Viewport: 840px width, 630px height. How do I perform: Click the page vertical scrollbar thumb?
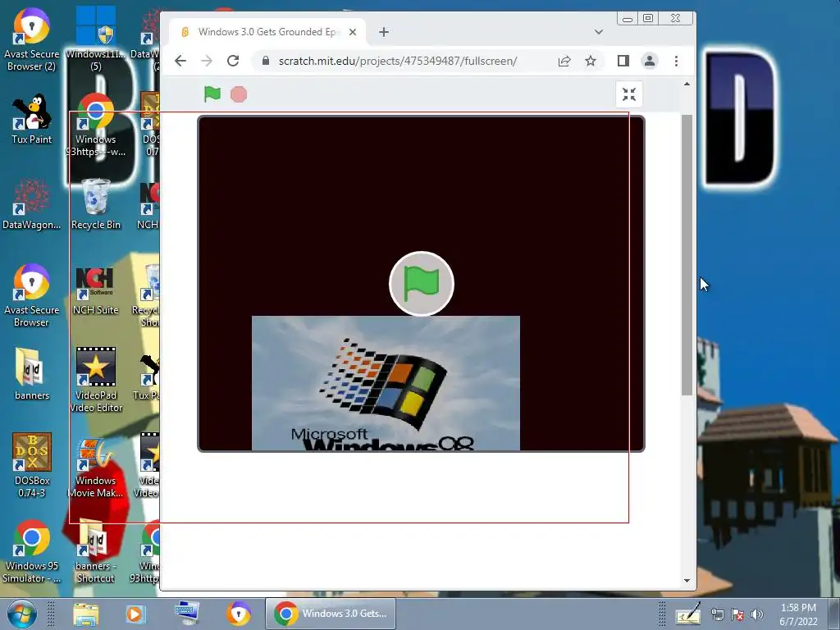(x=687, y=255)
